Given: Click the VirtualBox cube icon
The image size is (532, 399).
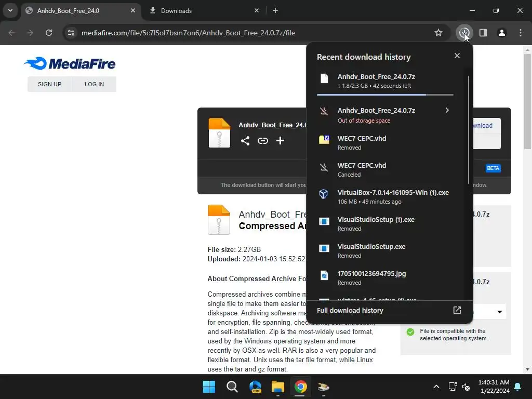Looking at the screenshot, I should pos(324,194).
